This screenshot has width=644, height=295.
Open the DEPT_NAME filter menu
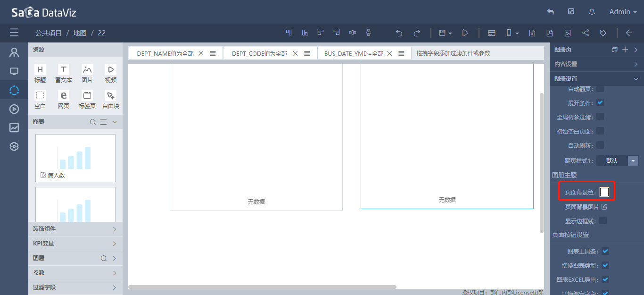[213, 53]
